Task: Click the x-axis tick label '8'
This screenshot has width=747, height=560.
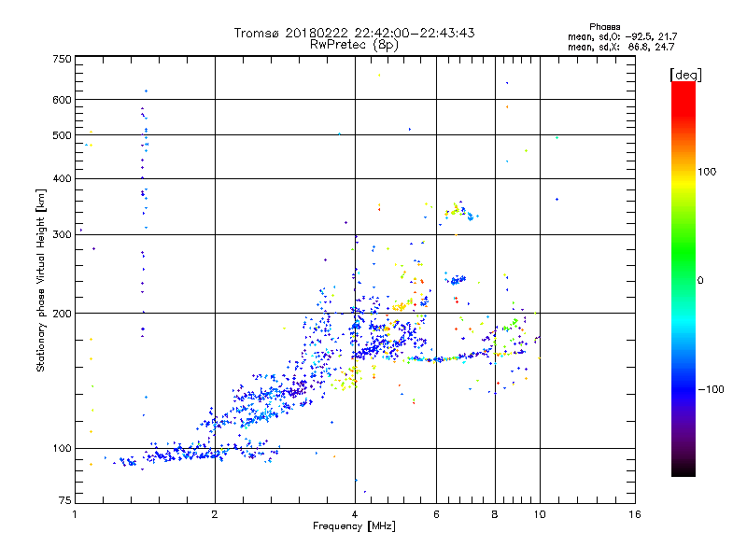Action: (x=495, y=514)
